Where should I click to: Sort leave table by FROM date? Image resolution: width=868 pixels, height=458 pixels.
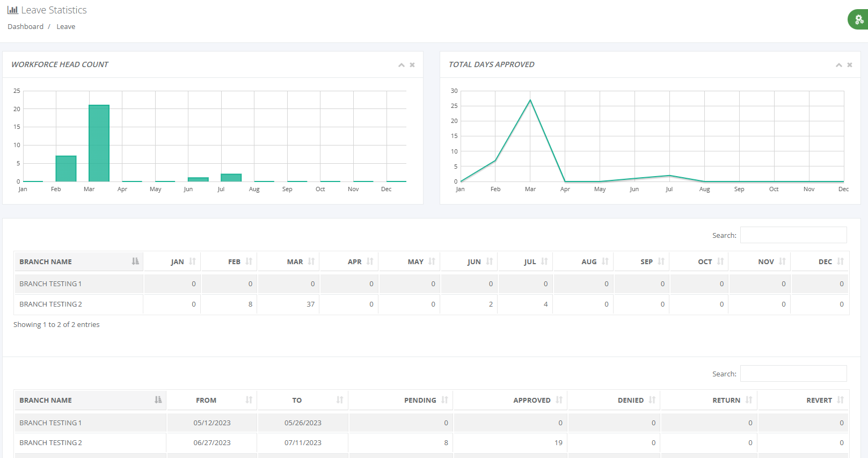pyautogui.click(x=206, y=400)
